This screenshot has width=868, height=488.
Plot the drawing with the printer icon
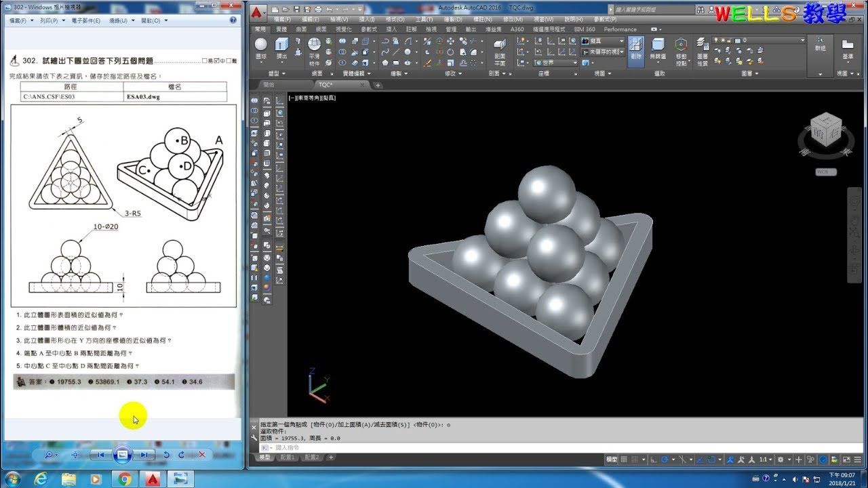tap(317, 9)
